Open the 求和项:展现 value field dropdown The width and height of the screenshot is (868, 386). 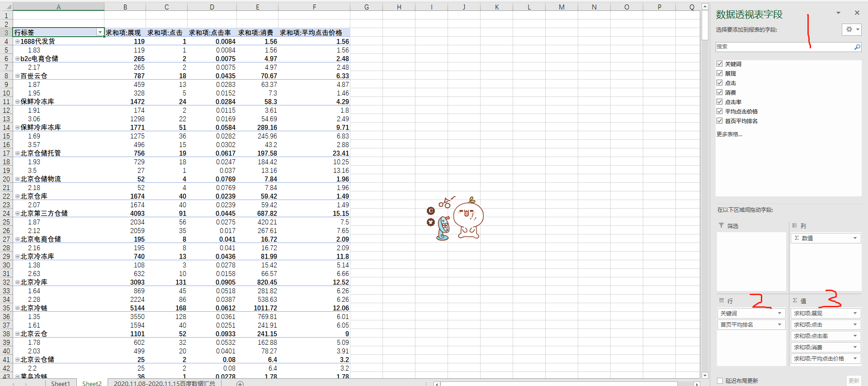click(855, 313)
